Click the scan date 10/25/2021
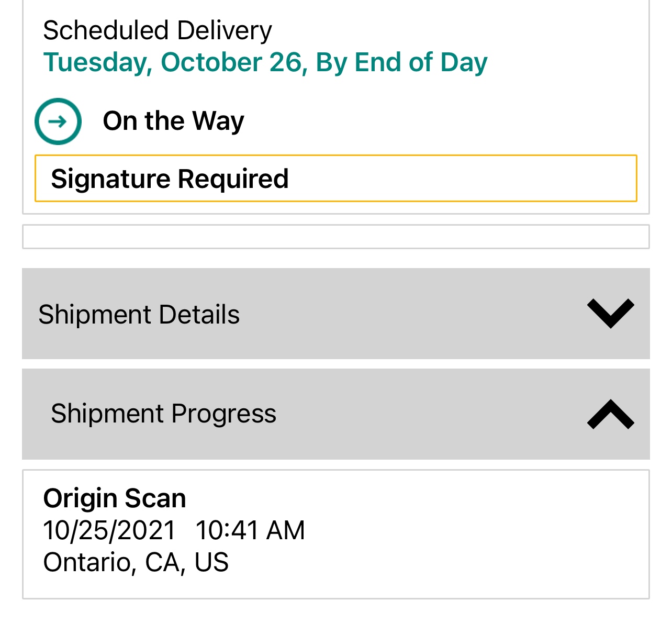The image size is (672, 634). coord(109,530)
